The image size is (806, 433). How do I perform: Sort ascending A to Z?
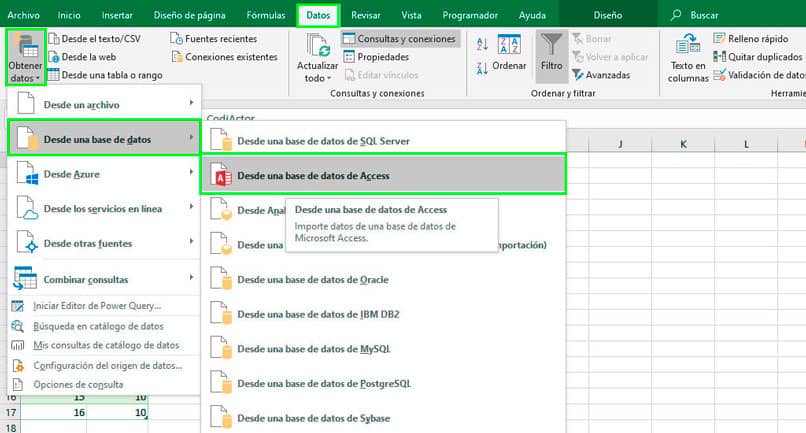482,44
